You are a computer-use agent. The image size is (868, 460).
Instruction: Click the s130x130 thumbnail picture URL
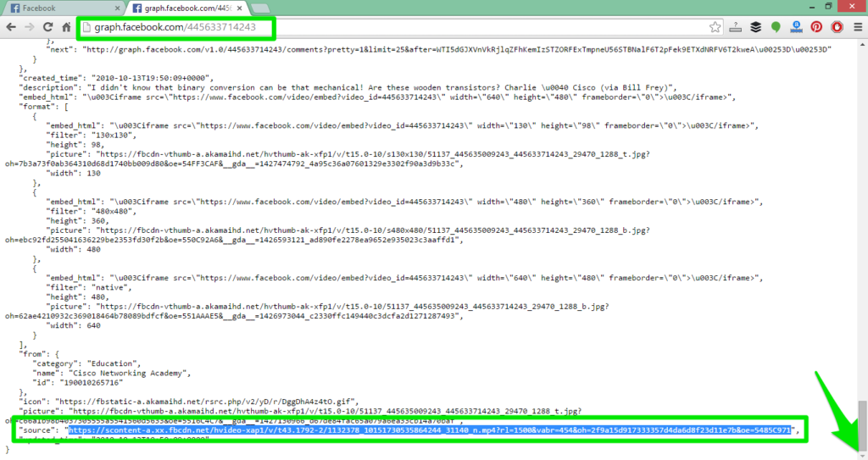[x=328, y=159]
